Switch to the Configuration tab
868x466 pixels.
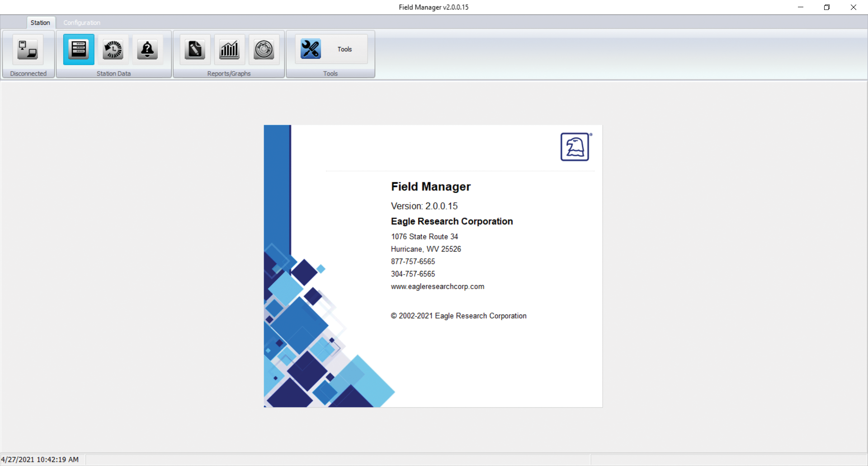[x=82, y=23]
